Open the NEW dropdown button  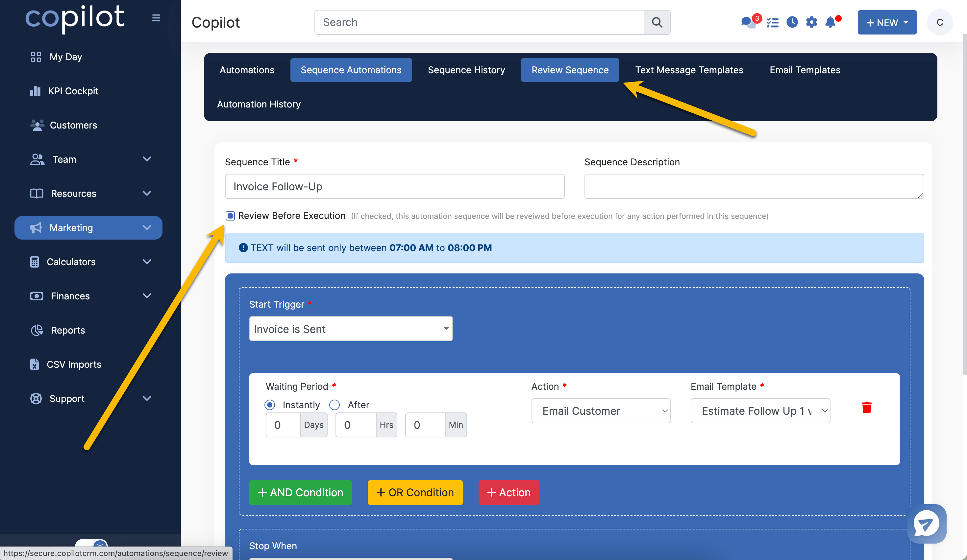887,22
